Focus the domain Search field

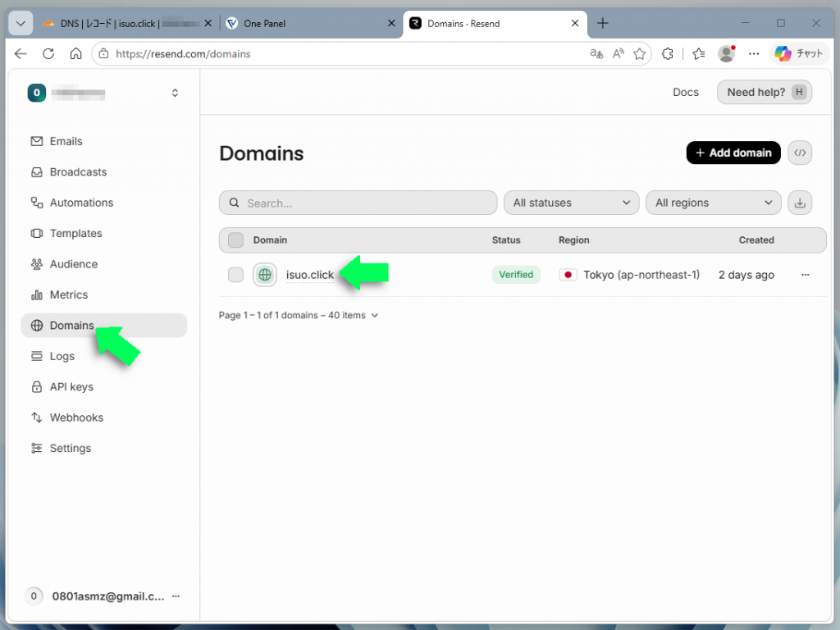358,203
